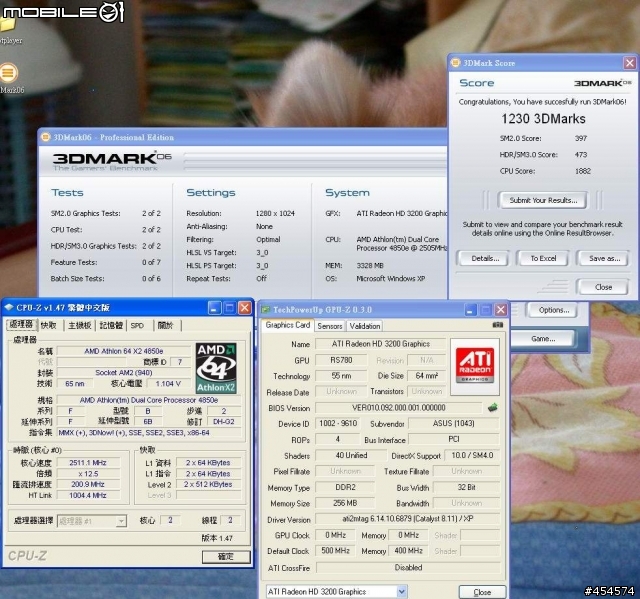Image resolution: width=640 pixels, height=599 pixels.
Task: Click the To Excel button
Action: coord(543,258)
